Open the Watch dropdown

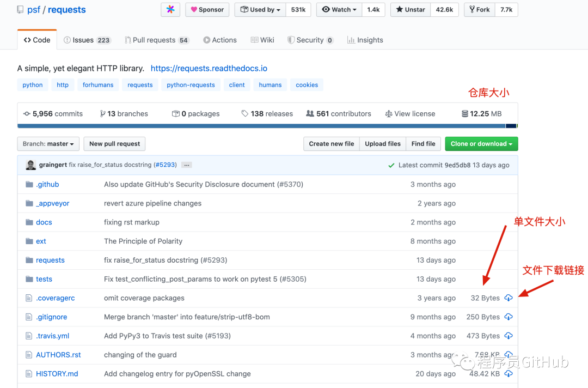[339, 10]
